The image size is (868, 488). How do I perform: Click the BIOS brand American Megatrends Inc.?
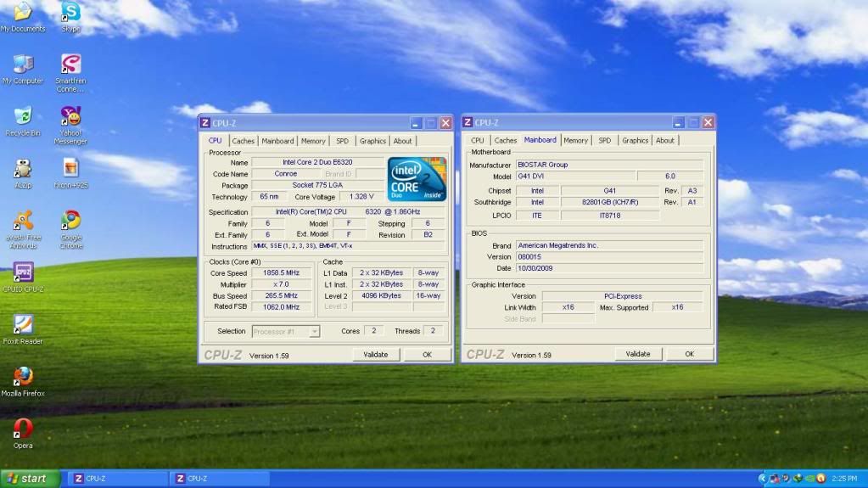609,245
